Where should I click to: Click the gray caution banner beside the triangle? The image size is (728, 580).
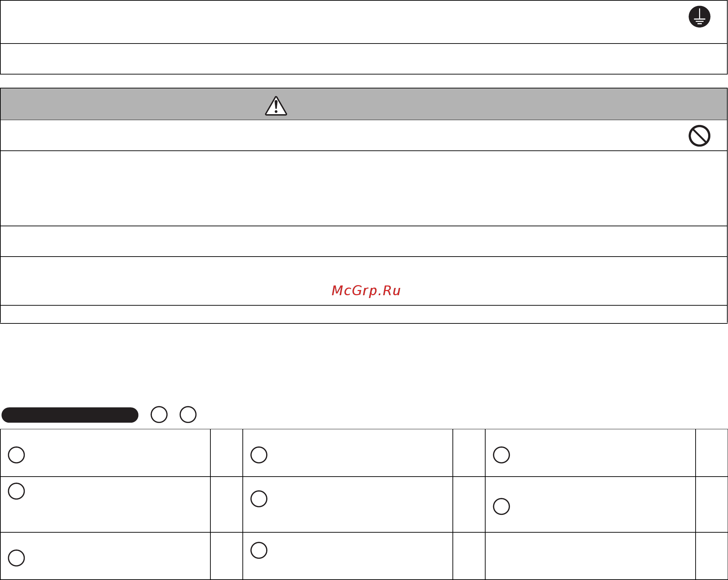(x=364, y=104)
